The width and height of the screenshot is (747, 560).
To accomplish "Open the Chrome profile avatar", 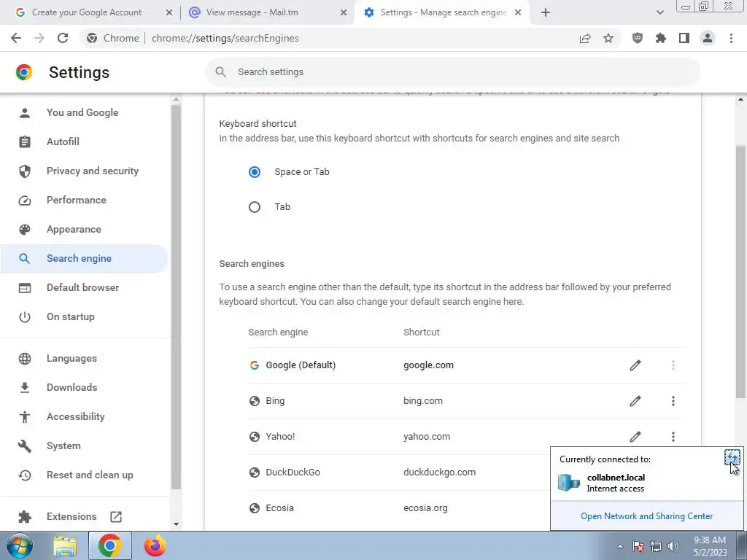I will [x=708, y=38].
